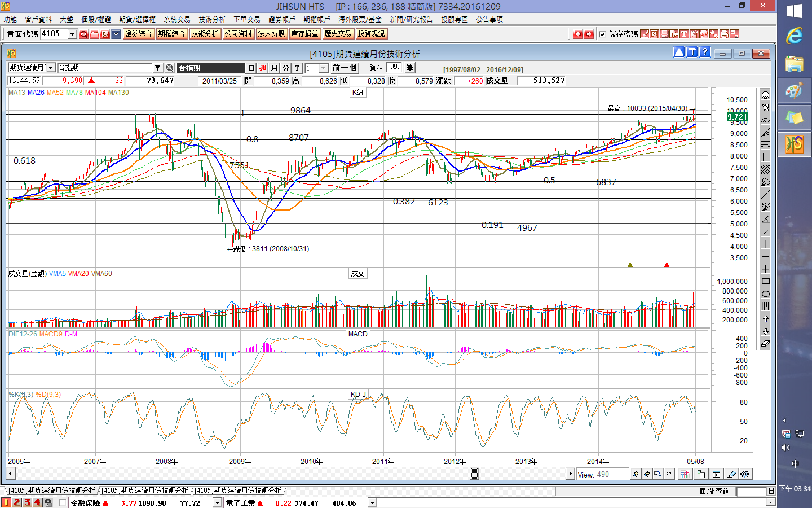Switch to minute period with 分 button
Image resolution: width=812 pixels, height=508 pixels.
(x=286, y=68)
